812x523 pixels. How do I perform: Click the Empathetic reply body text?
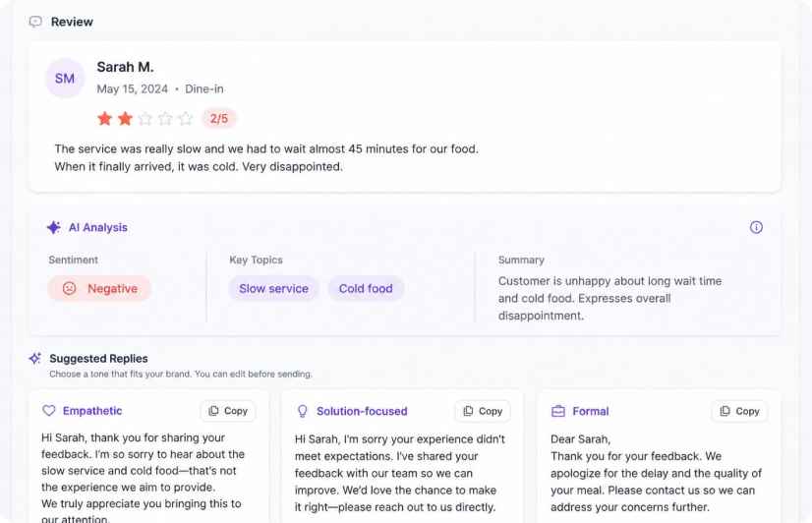[x=143, y=478]
